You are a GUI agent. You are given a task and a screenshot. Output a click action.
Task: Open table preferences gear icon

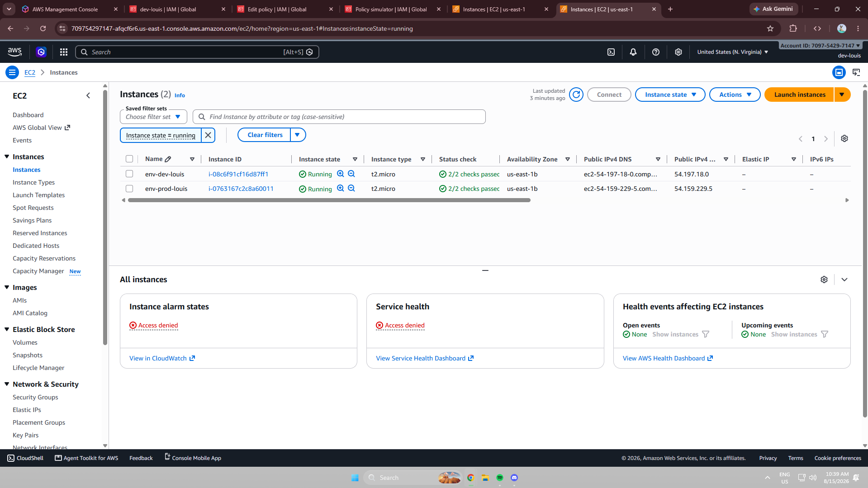click(844, 138)
